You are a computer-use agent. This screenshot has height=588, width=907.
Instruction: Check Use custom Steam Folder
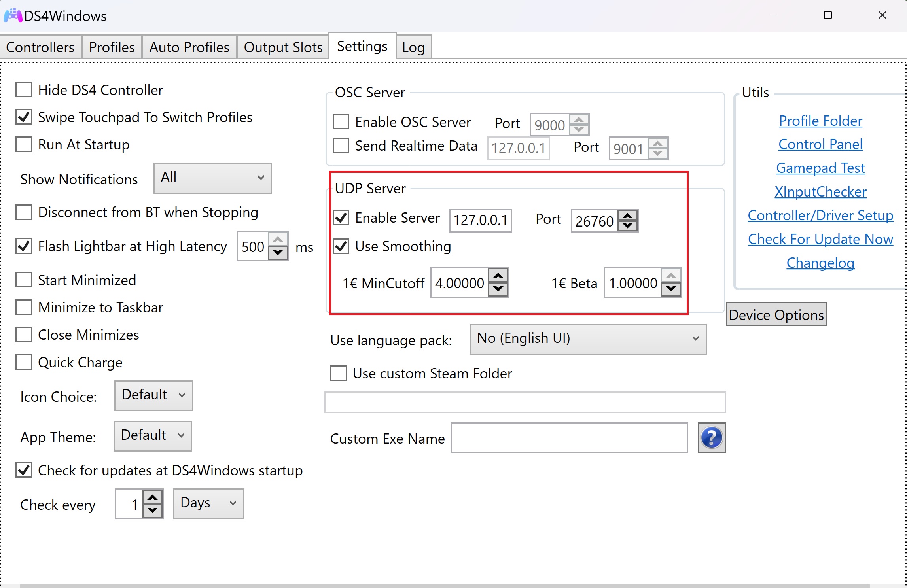(x=339, y=373)
